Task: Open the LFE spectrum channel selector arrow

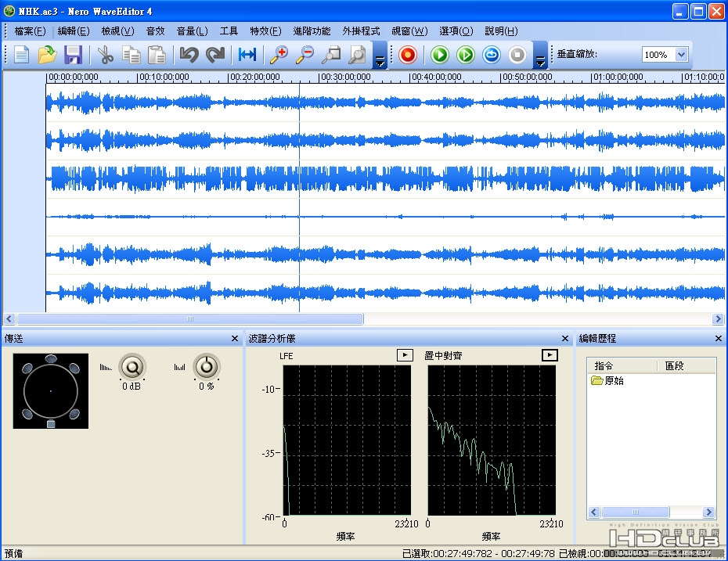Action: tap(405, 355)
